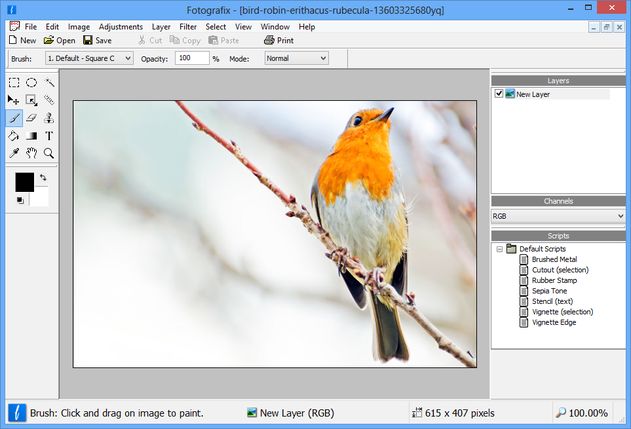
Task: Choose the hand pan tool
Action: 31,153
